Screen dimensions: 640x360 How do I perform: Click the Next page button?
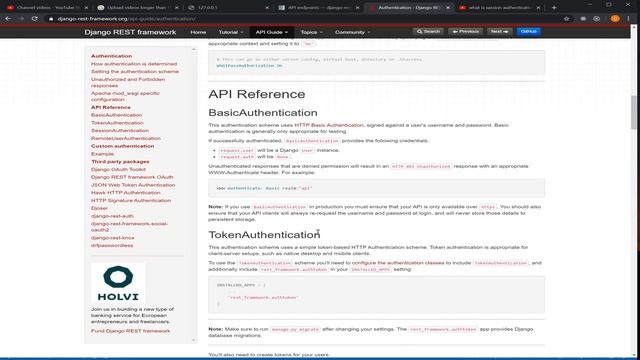tap(499, 31)
